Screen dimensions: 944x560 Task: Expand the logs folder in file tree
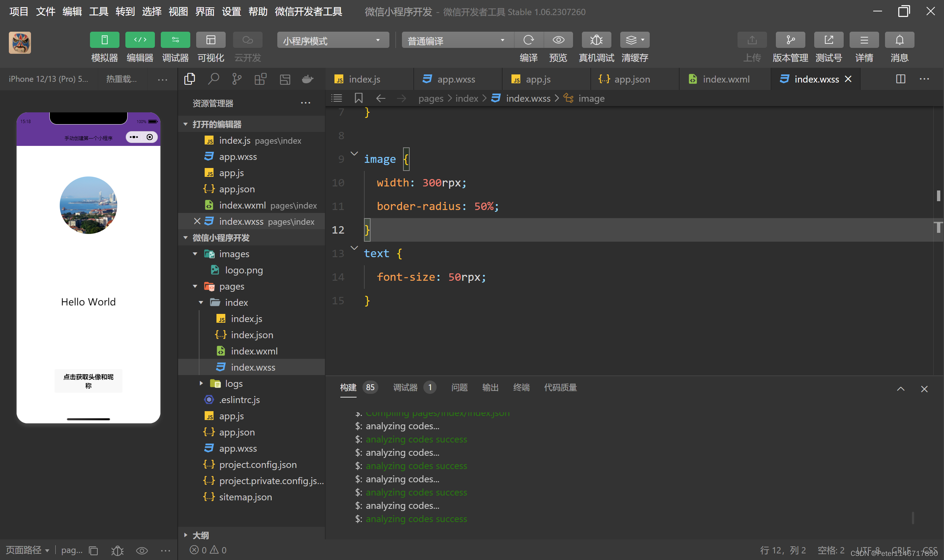click(234, 384)
